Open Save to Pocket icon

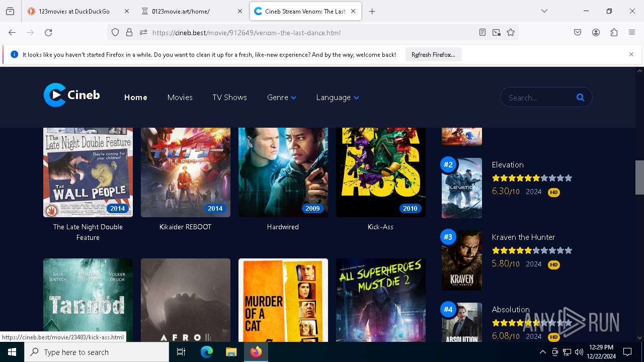coord(578,32)
